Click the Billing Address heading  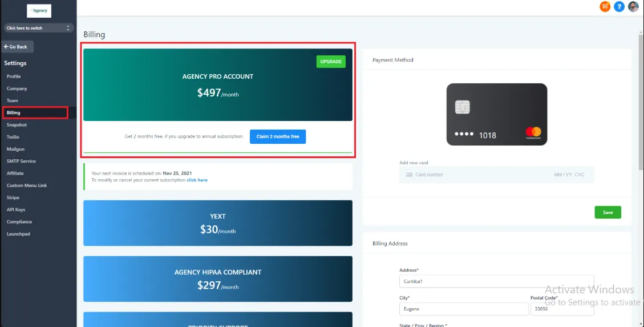click(390, 244)
